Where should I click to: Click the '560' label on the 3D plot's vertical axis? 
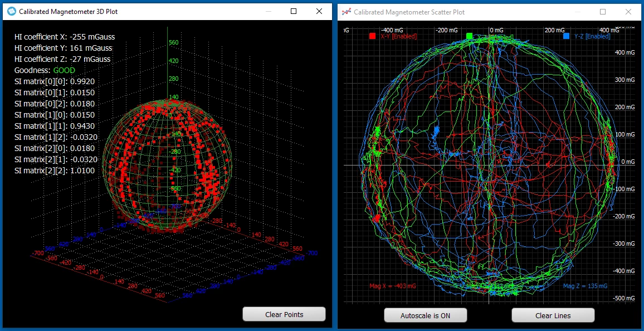coord(174,42)
